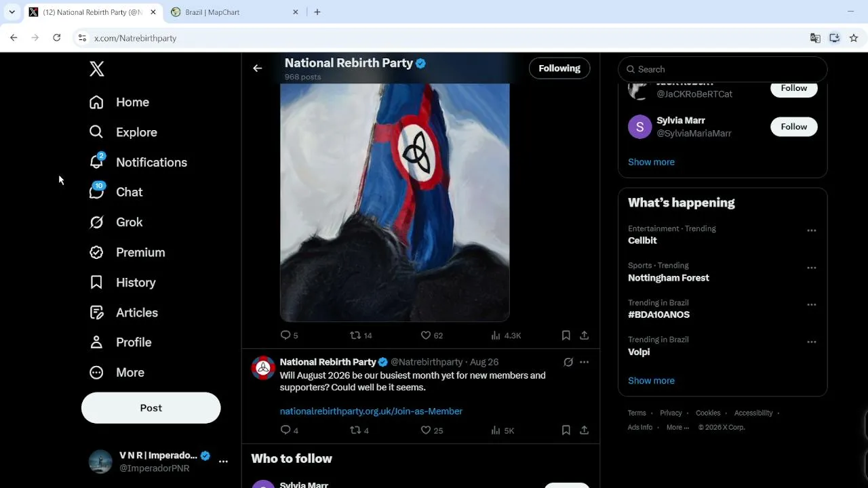Click Sylvia Marr's purple avatar
868x488 pixels.
click(639, 127)
